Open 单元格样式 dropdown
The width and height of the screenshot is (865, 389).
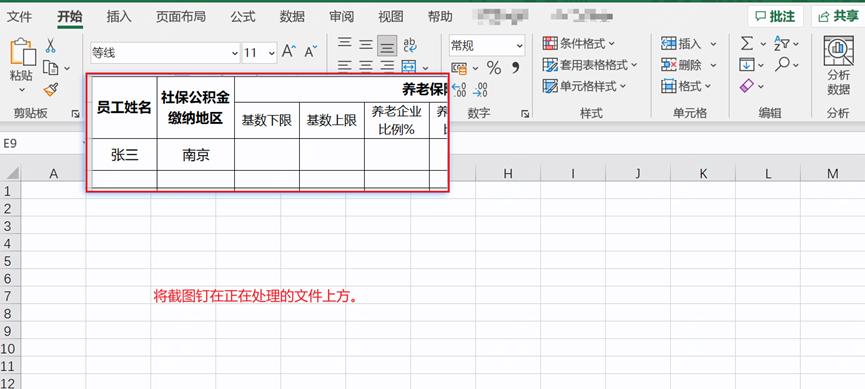pyautogui.click(x=585, y=86)
